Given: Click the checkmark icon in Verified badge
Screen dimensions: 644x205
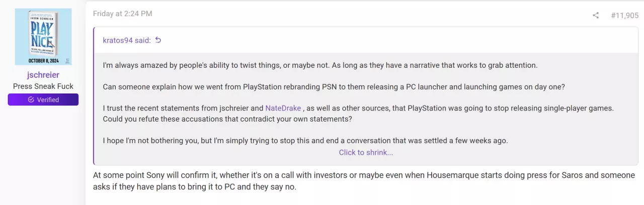Looking at the screenshot, I should pyautogui.click(x=31, y=99).
